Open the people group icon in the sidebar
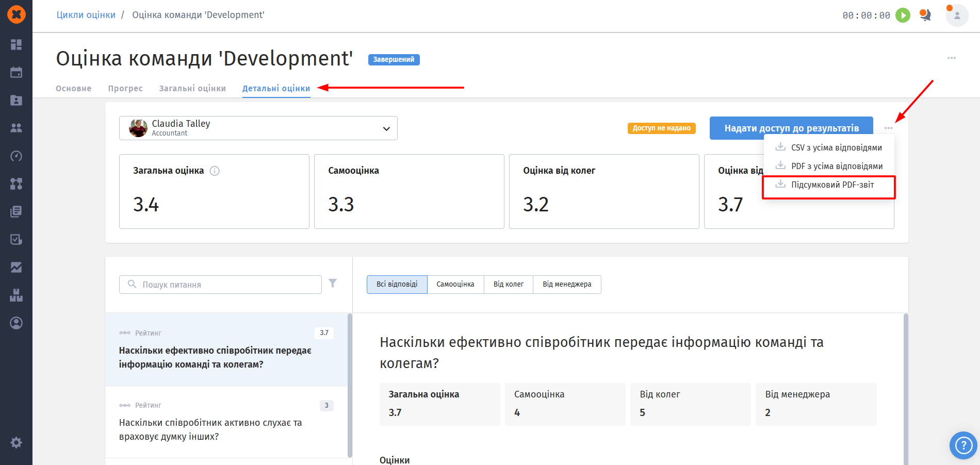Image resolution: width=980 pixels, height=465 pixels. coord(16,128)
